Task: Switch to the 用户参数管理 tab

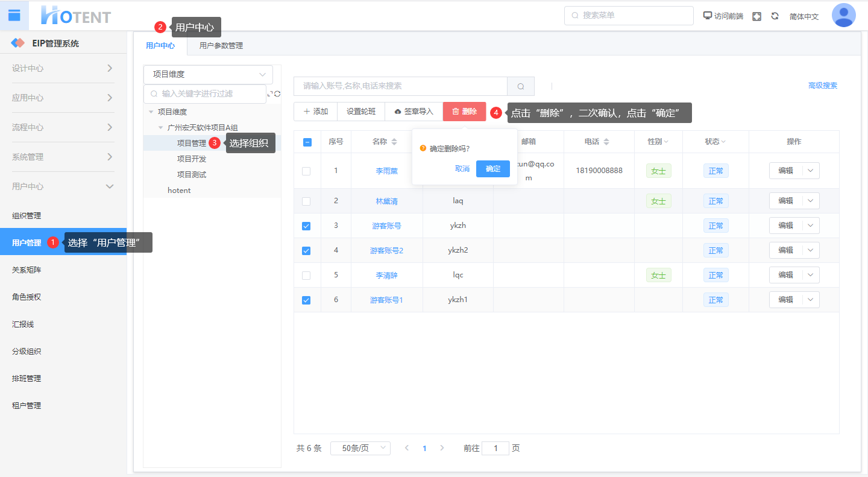Action: point(221,46)
